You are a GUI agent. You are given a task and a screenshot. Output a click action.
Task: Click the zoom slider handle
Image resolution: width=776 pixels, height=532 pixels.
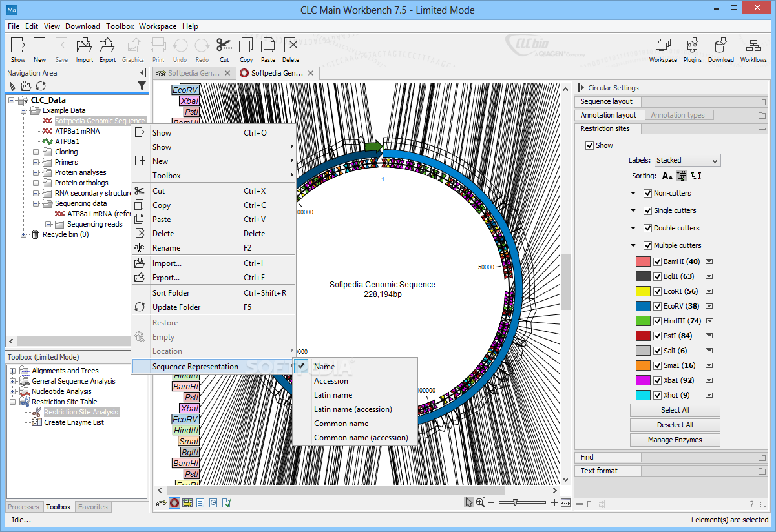point(515,503)
